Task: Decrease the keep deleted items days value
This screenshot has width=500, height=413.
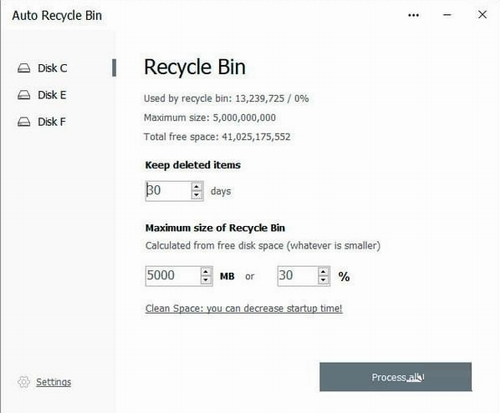Action: tap(197, 195)
